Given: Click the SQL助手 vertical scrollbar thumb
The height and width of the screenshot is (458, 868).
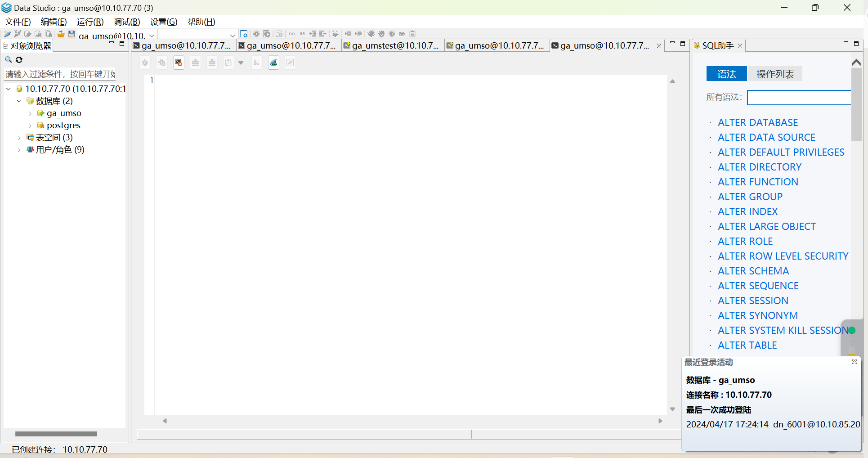Looking at the screenshot, I should click(x=856, y=104).
